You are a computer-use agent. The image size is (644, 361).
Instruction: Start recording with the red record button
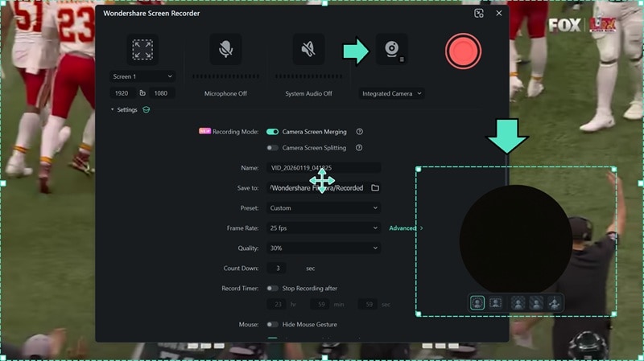pyautogui.click(x=464, y=51)
